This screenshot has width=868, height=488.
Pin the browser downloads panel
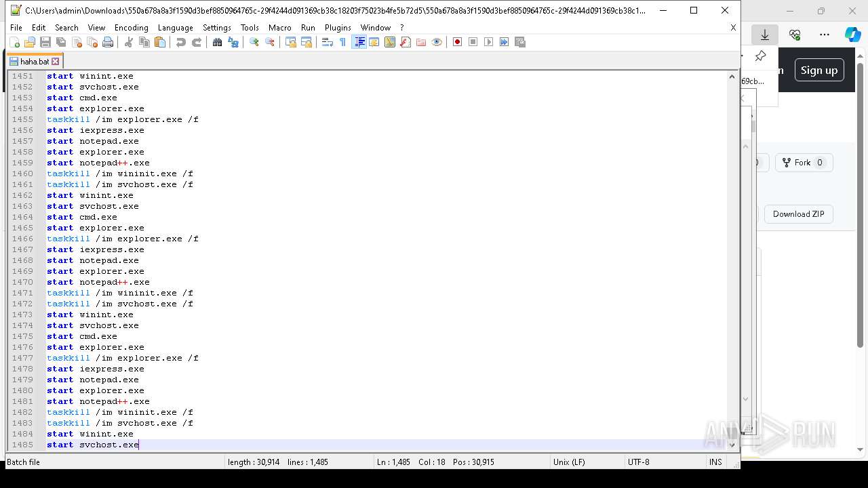pos(760,56)
